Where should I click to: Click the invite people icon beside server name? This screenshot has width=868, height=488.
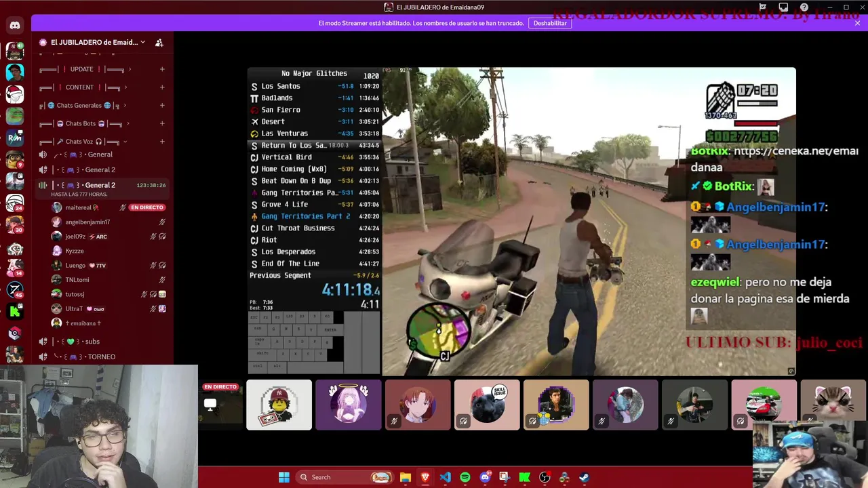(x=159, y=42)
